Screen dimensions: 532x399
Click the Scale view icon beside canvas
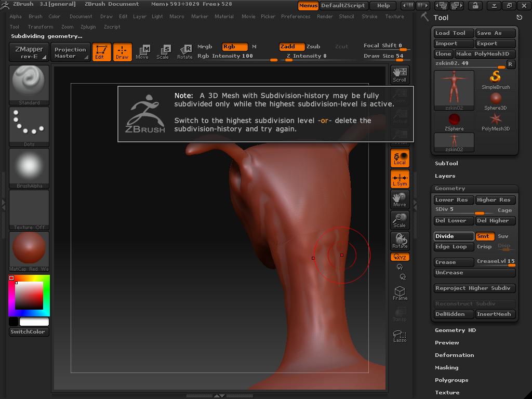[x=400, y=220]
